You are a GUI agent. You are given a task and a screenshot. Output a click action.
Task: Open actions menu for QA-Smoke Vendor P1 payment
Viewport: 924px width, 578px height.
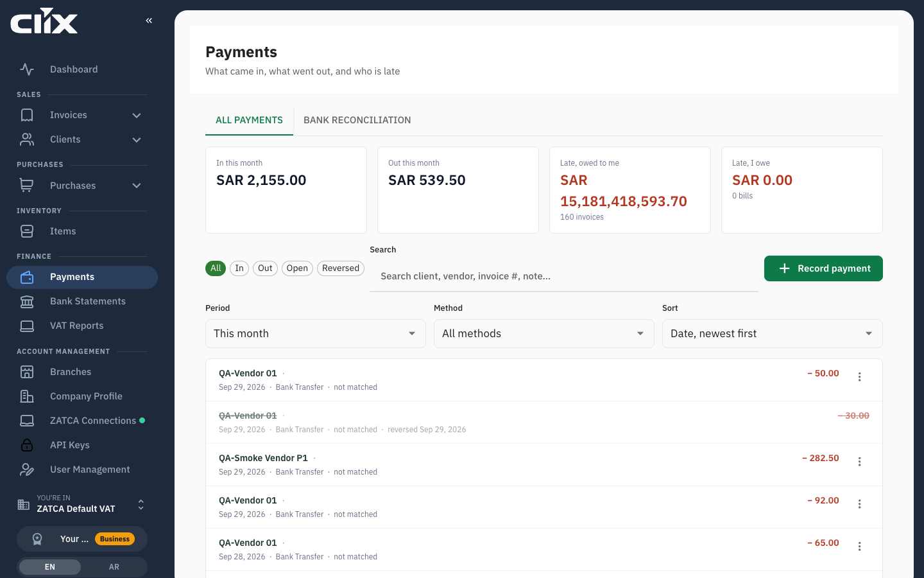click(x=859, y=462)
